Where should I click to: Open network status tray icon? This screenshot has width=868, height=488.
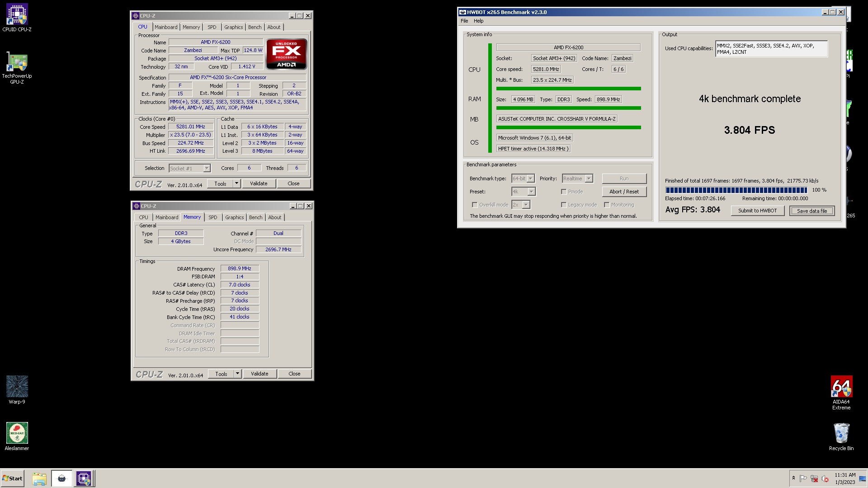pos(814,479)
